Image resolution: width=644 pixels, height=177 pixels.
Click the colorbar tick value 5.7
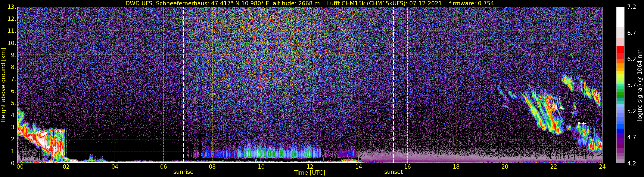pyautogui.click(x=631, y=85)
